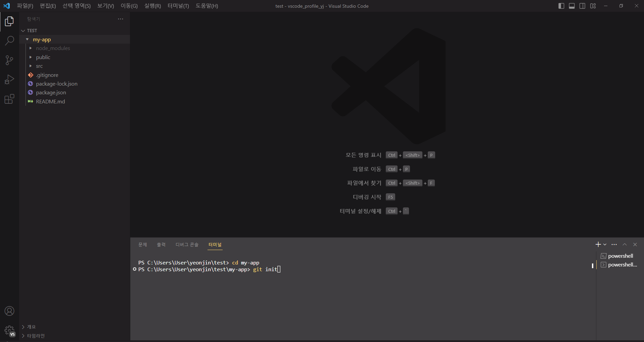644x342 pixels.
Task: Select the 터미널 panel tab
Action: click(x=215, y=245)
